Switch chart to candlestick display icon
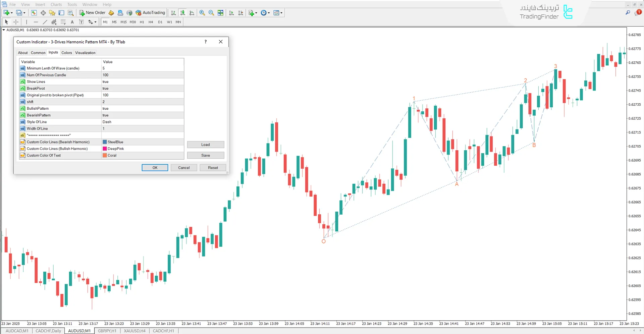Screen dimensions: 644x334 182,13
